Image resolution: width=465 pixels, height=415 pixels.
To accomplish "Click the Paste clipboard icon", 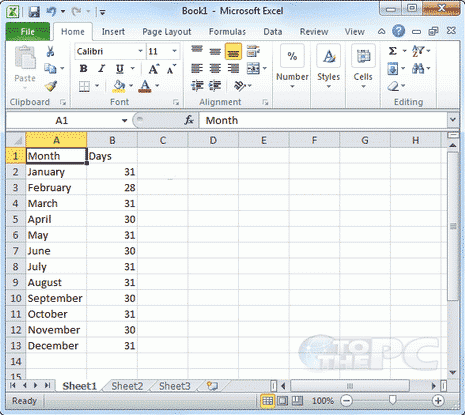I will [25, 58].
